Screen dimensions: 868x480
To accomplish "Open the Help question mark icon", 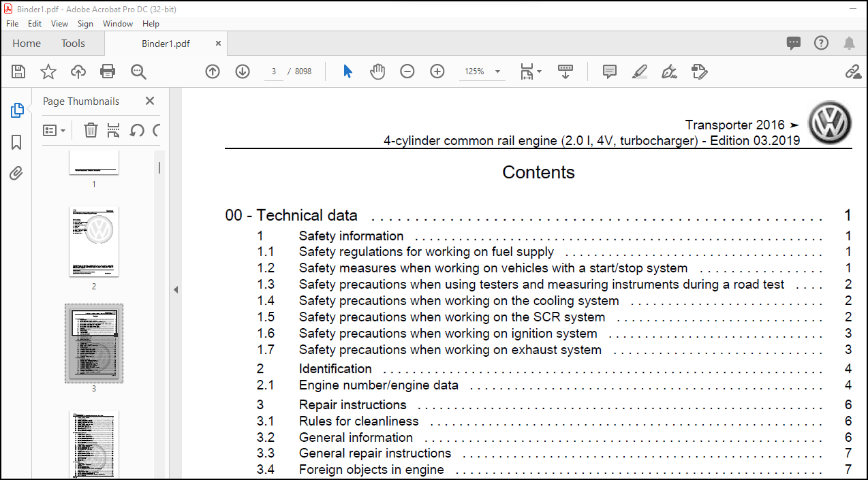I will (821, 44).
